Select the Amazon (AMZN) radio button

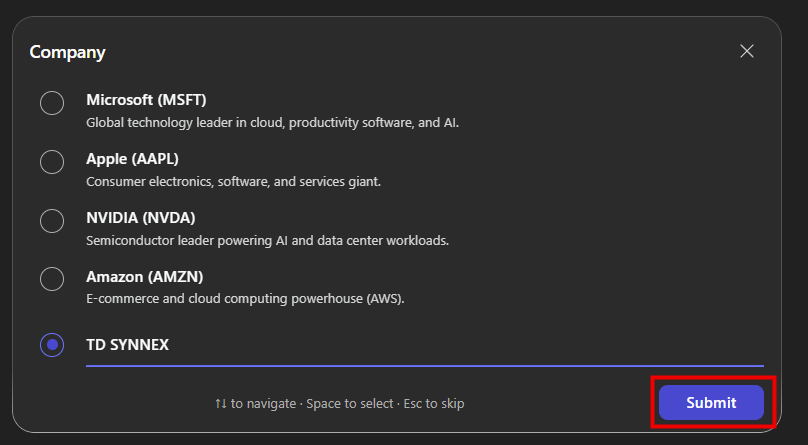tap(52, 280)
